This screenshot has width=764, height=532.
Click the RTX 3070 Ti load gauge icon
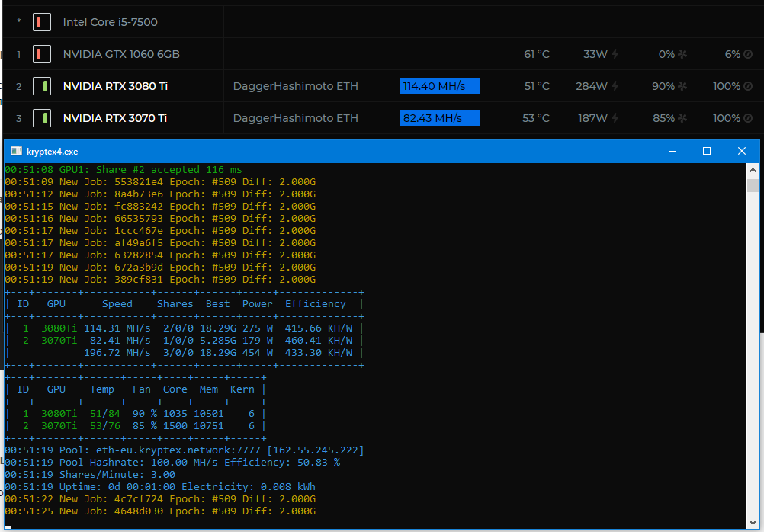tap(748, 118)
